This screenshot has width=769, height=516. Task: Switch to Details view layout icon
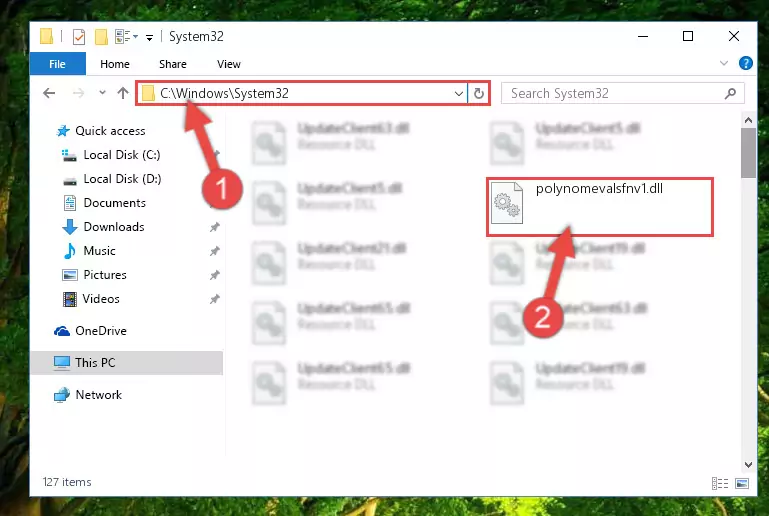tap(719, 484)
